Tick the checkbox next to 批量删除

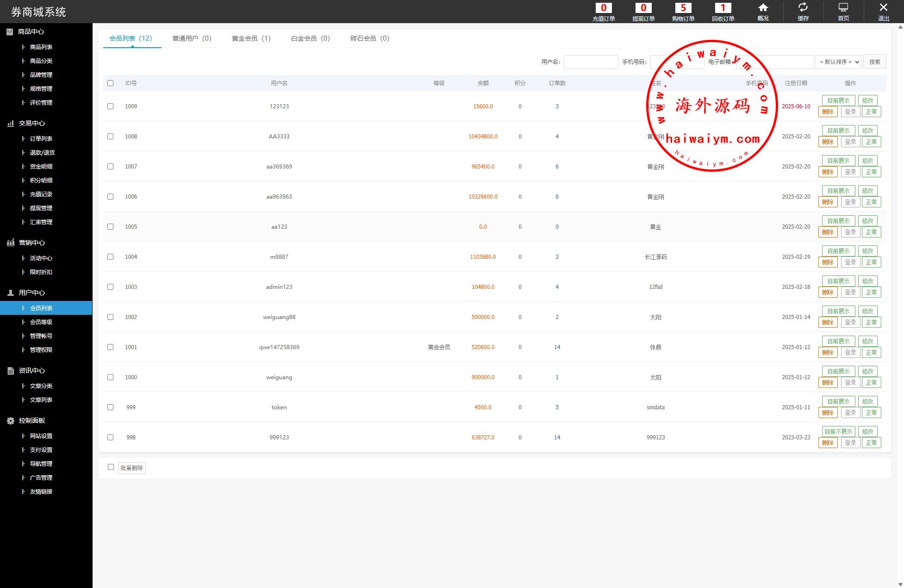[x=111, y=467]
